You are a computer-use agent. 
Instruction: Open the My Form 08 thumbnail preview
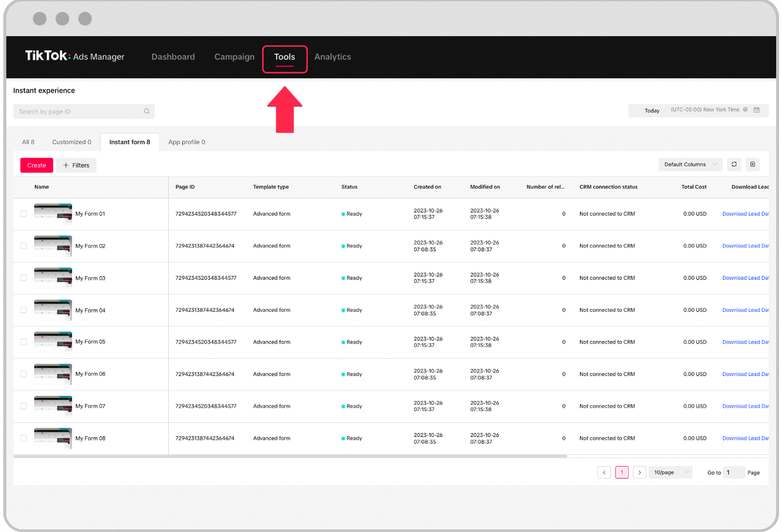pyautogui.click(x=53, y=439)
